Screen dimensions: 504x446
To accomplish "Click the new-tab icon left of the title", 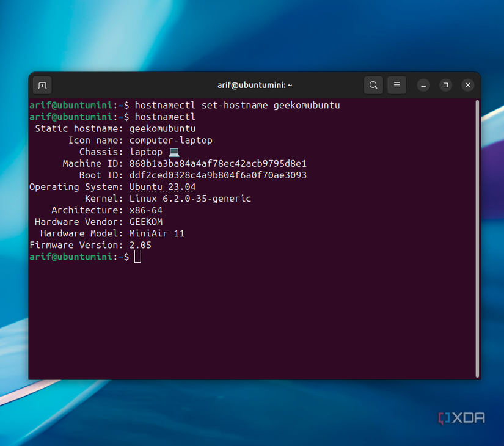I will (42, 85).
